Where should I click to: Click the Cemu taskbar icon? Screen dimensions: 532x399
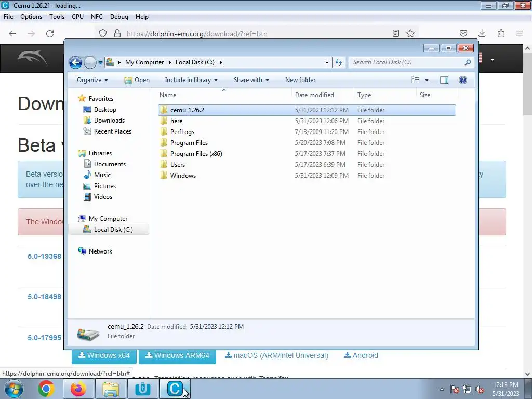[175, 389]
